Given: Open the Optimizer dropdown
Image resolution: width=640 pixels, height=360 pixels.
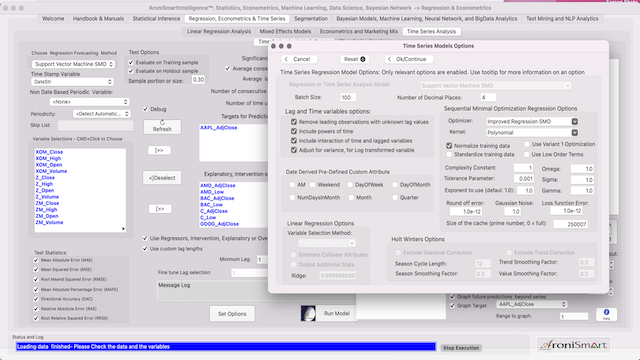Looking at the screenshot, I should click(x=532, y=122).
